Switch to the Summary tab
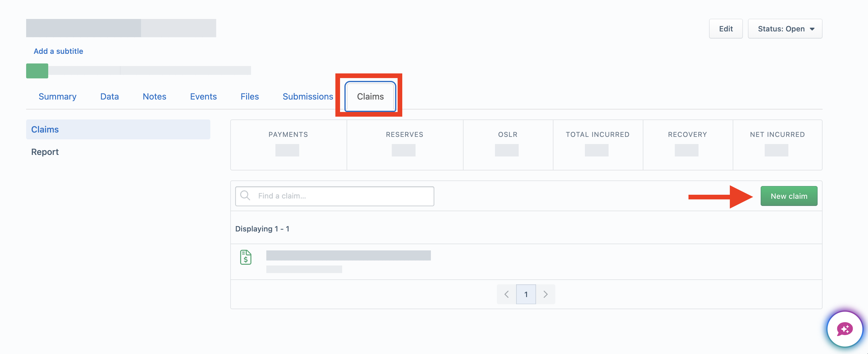868x354 pixels. (58, 96)
